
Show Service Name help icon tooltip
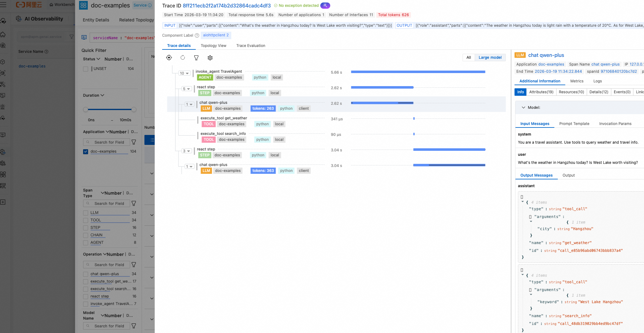pos(46,52)
